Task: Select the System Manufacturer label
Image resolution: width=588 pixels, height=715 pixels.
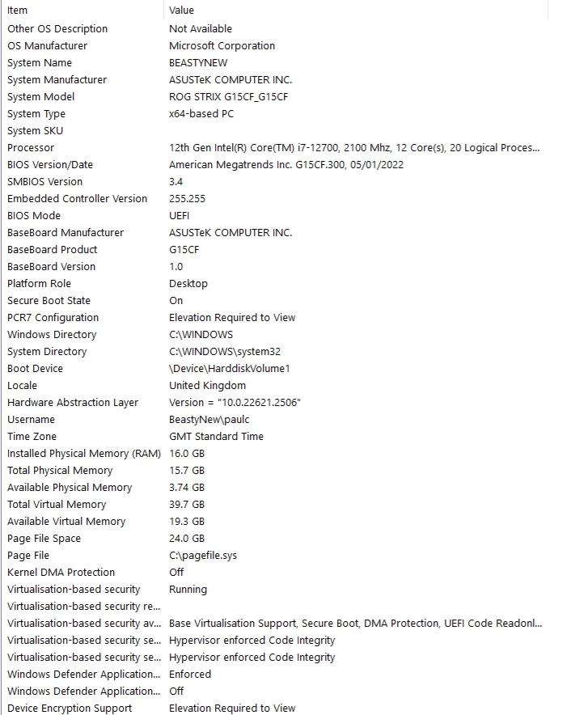Action: click(x=57, y=80)
